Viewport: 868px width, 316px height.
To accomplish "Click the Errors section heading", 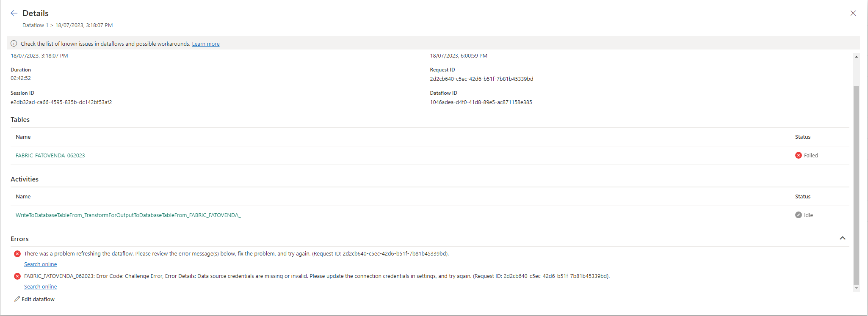I will [19, 239].
